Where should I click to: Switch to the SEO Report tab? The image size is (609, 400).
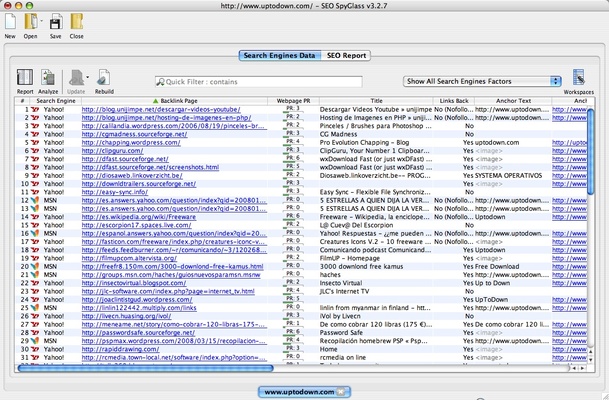coord(346,56)
